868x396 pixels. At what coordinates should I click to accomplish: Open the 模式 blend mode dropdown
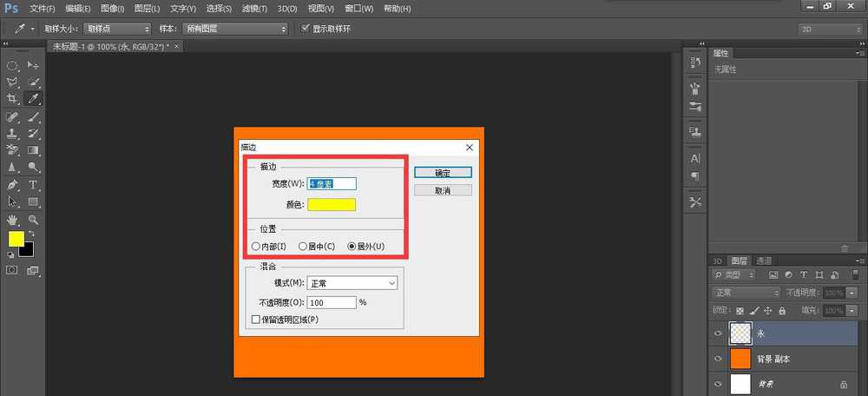pos(352,283)
